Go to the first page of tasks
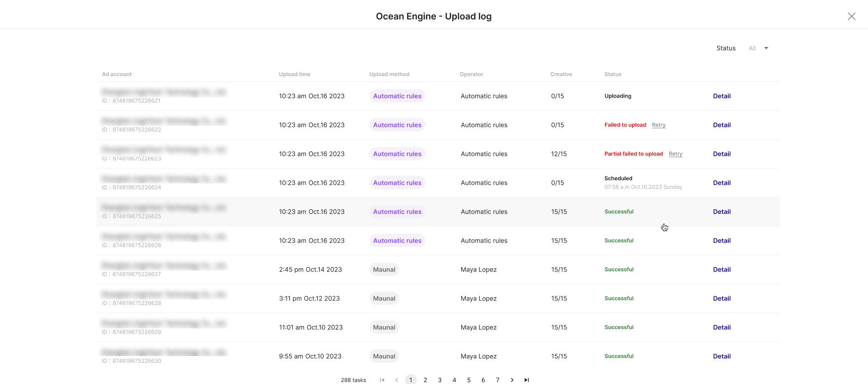The width and height of the screenshot is (868, 384). point(382,380)
